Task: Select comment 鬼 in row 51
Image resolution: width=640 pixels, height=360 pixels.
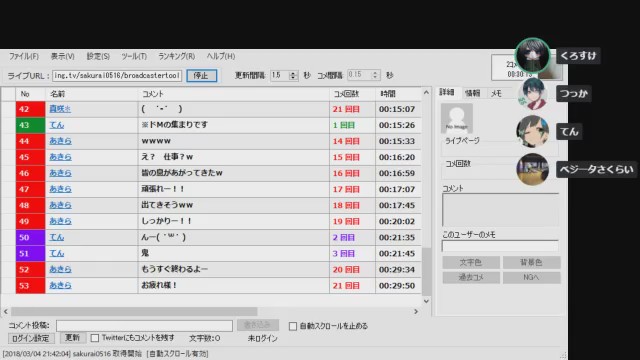Action: 145,253
